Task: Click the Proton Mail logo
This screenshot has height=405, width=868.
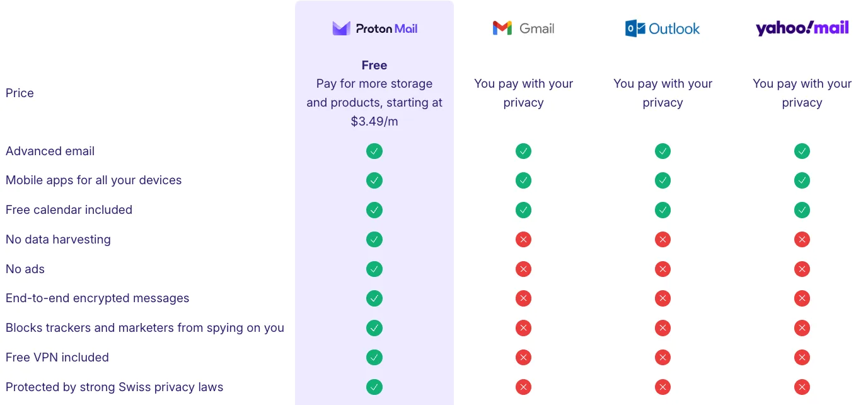Action: pyautogui.click(x=374, y=28)
